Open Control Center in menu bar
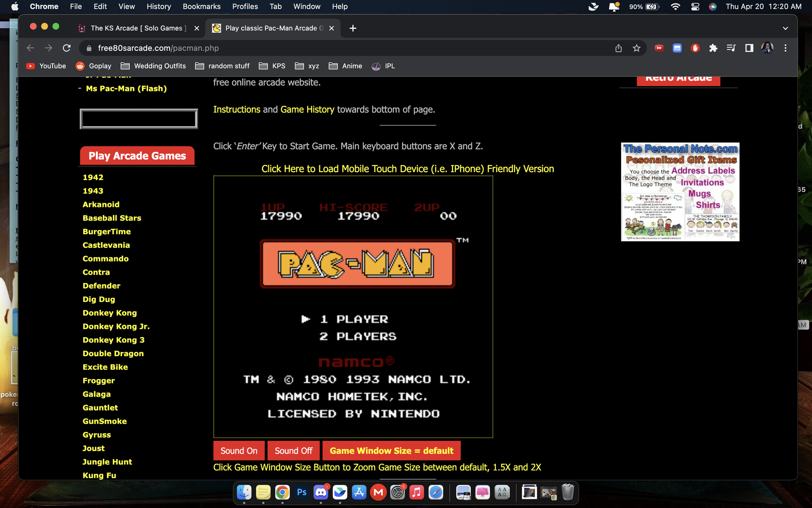The image size is (812, 508). tap(695, 7)
